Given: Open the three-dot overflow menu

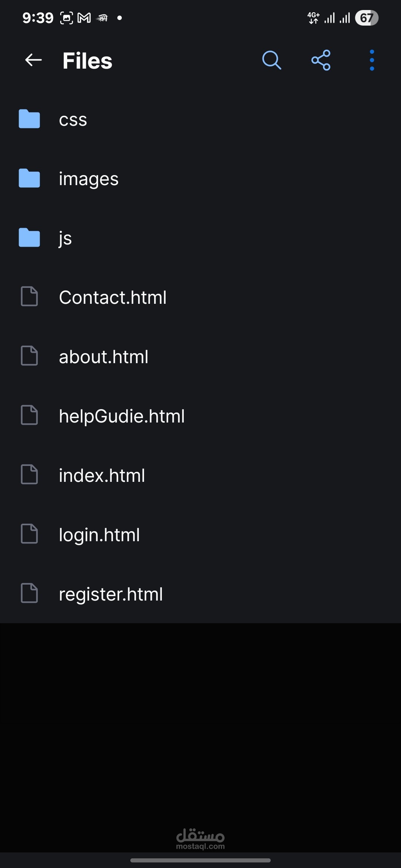Looking at the screenshot, I should tap(372, 60).
